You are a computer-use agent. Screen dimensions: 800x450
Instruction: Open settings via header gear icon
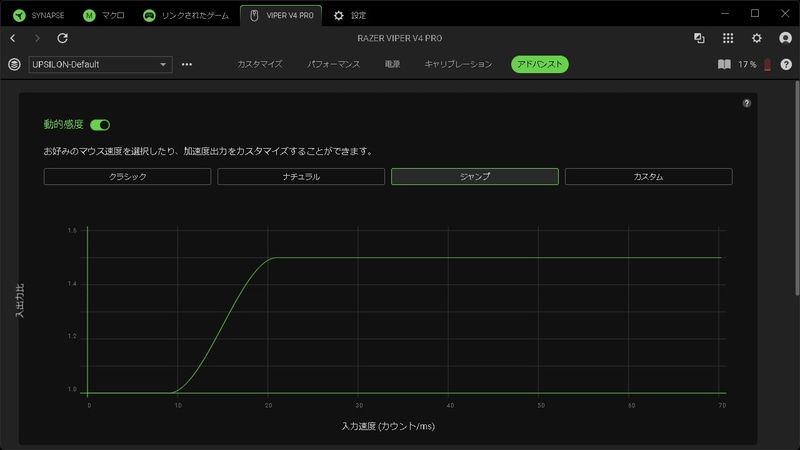[x=757, y=38]
